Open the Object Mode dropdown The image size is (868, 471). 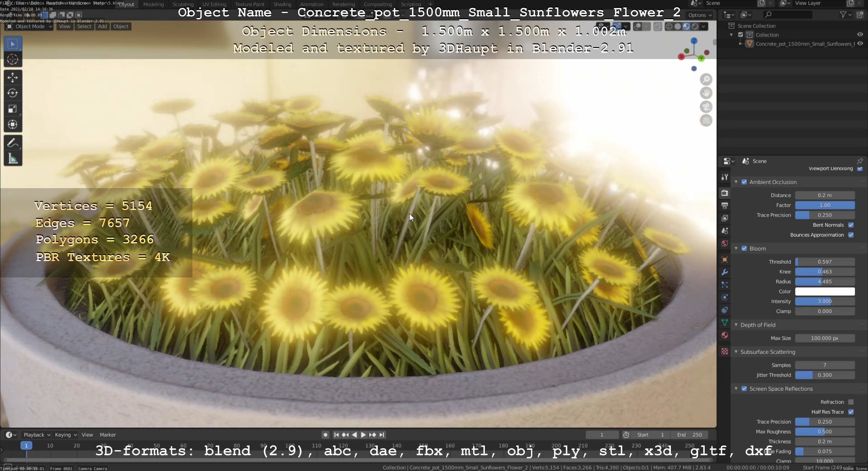pos(29,27)
